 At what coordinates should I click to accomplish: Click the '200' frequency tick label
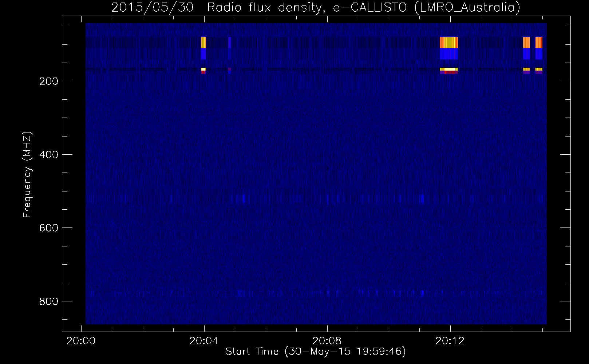[48, 81]
